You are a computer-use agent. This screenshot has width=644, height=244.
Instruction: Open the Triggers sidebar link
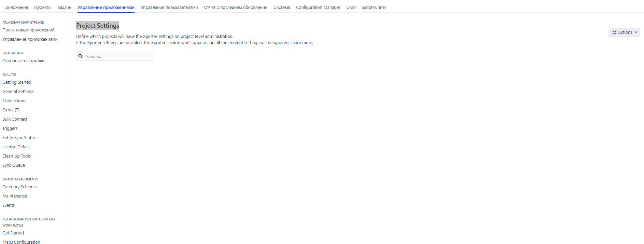point(10,128)
